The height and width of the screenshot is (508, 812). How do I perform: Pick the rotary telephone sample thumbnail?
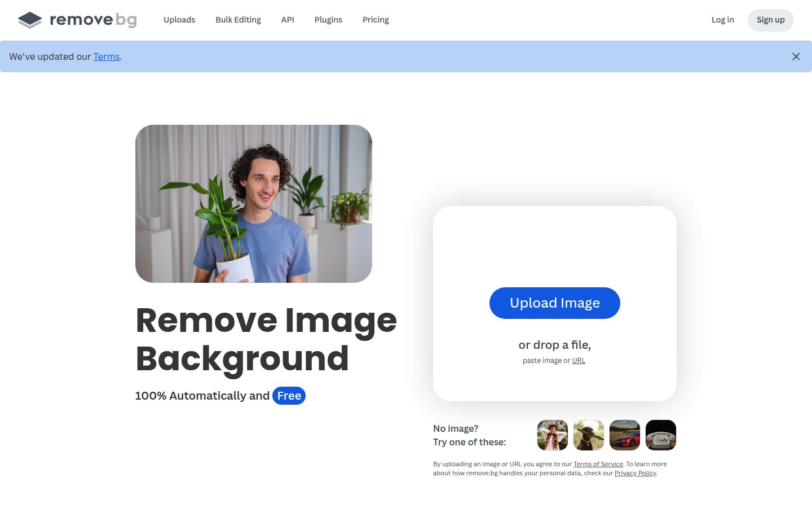[x=661, y=435]
